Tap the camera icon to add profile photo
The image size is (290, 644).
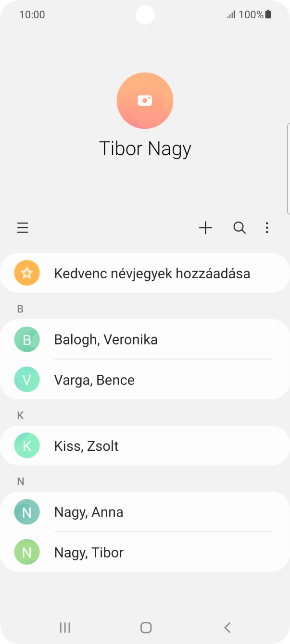point(145,100)
